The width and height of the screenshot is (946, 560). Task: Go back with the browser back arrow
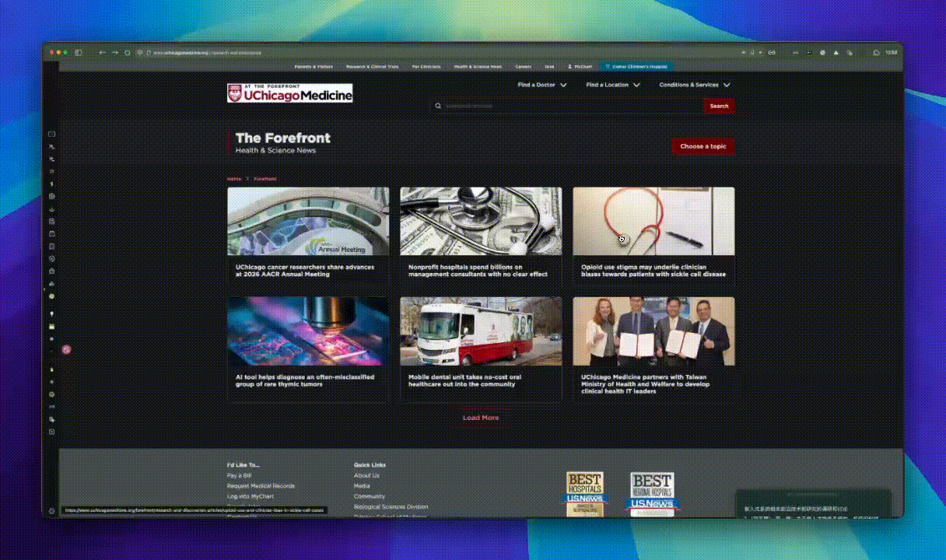pos(102,52)
